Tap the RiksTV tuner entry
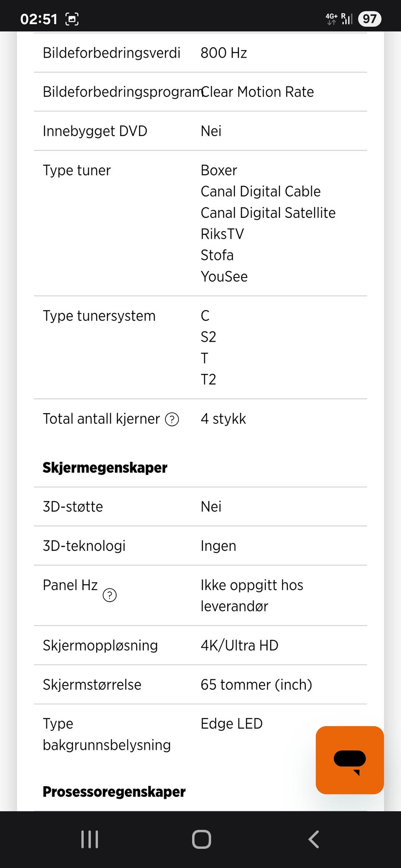 click(x=222, y=234)
